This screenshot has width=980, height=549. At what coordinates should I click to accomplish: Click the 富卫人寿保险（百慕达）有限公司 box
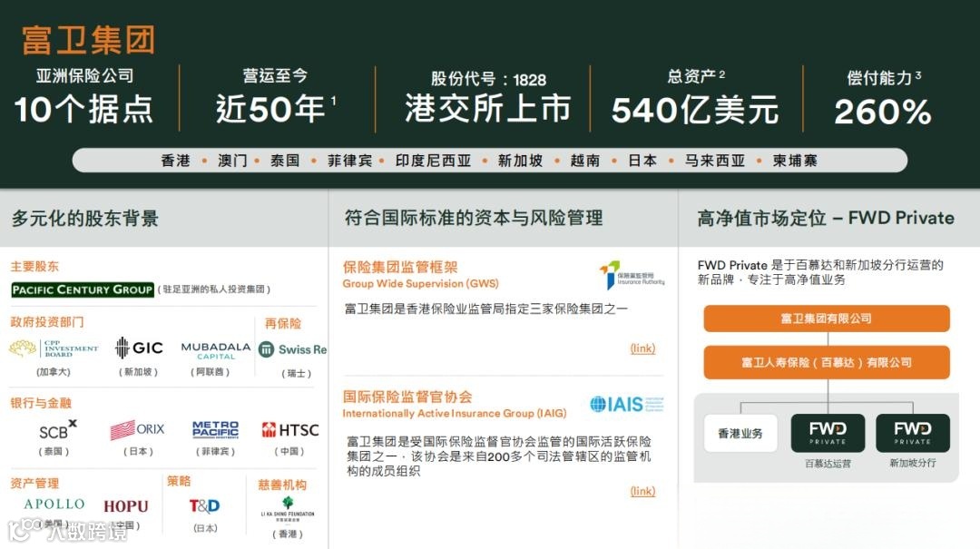[827, 362]
